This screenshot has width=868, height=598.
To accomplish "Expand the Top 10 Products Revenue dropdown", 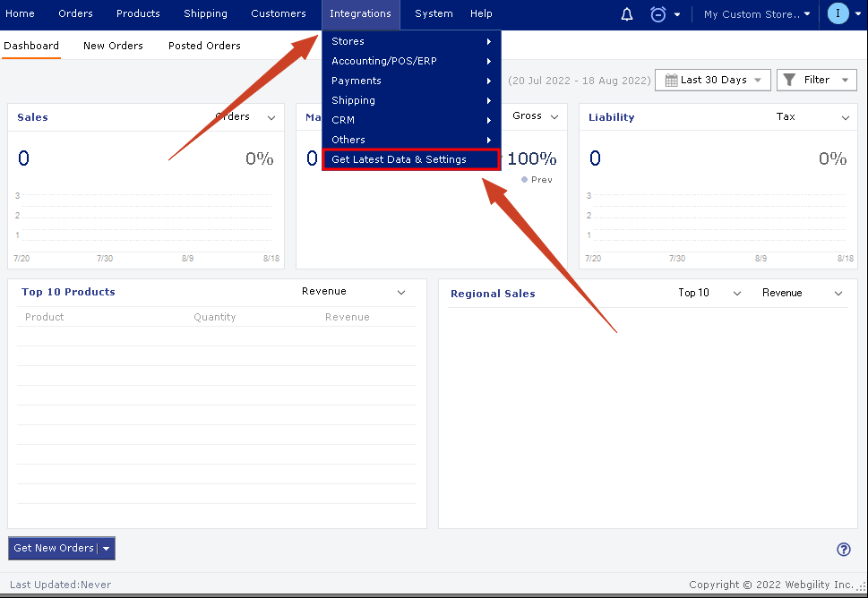I will tap(355, 292).
